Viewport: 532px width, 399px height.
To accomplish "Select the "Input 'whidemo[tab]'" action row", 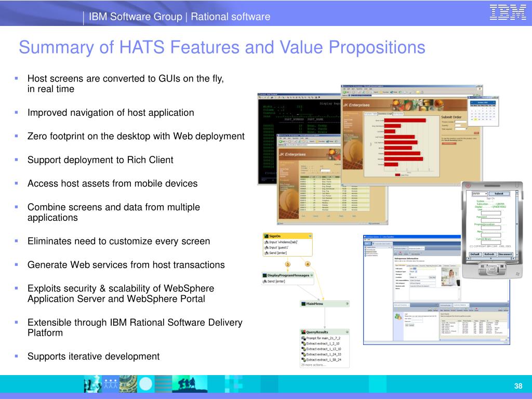I will click(x=281, y=242).
